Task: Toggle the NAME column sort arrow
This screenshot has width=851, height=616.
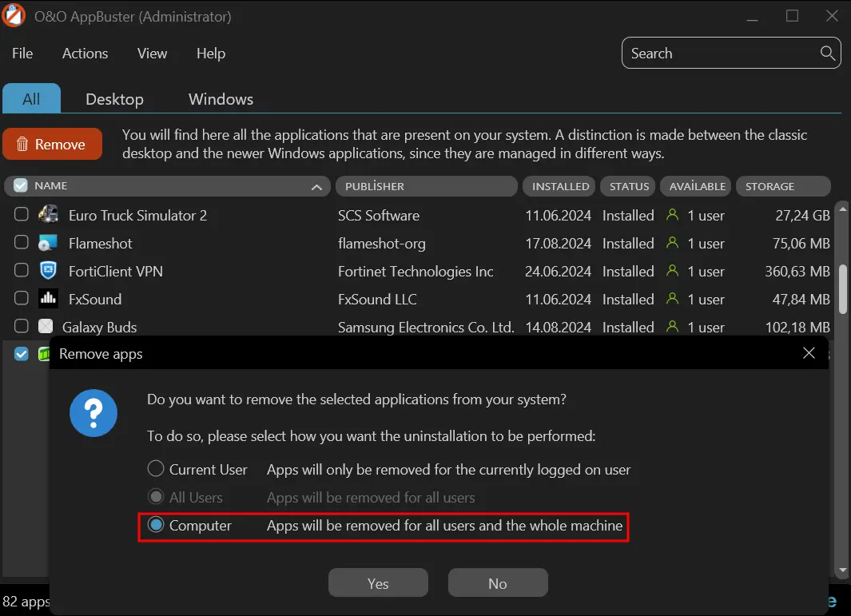Action: click(x=316, y=187)
